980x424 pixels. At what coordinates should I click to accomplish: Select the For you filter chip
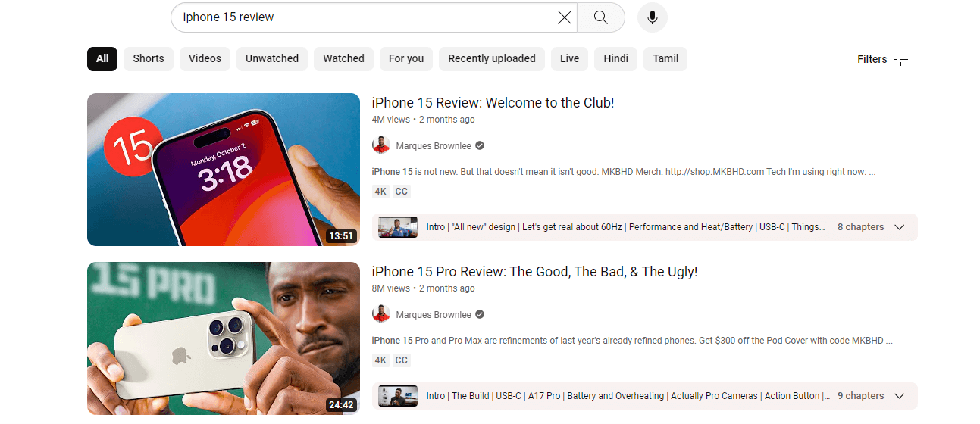406,58
